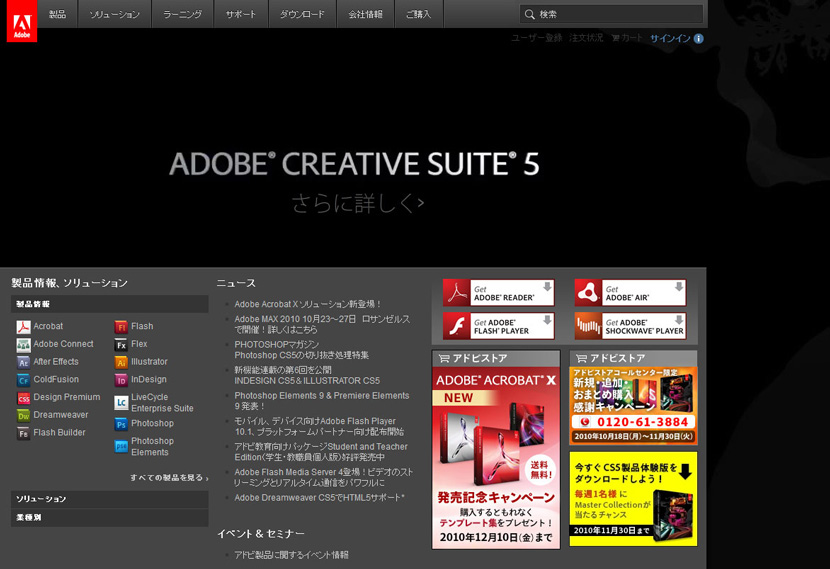Image resolution: width=830 pixels, height=569 pixels.
Task: Open the 製品 menu
Action: tap(58, 14)
